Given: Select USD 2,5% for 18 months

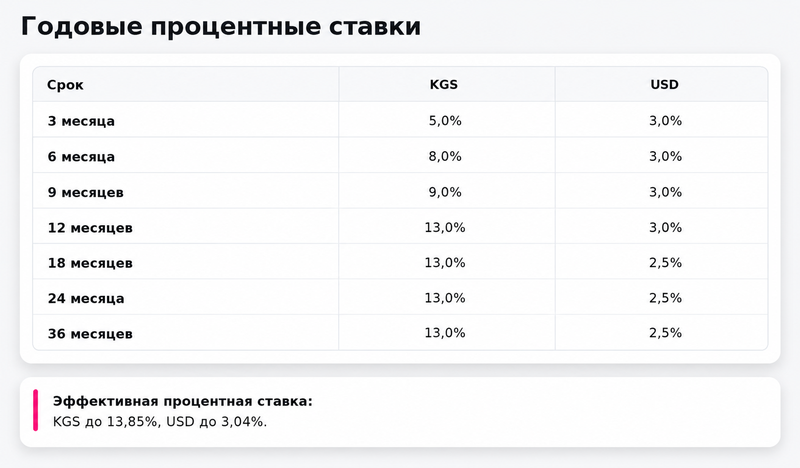Looking at the screenshot, I should click(665, 262).
